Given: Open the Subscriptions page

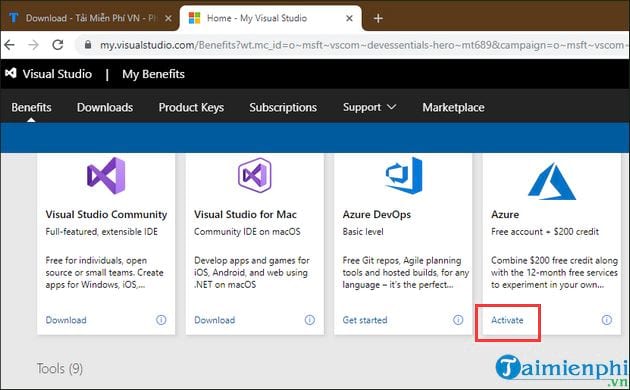Looking at the screenshot, I should click(283, 108).
